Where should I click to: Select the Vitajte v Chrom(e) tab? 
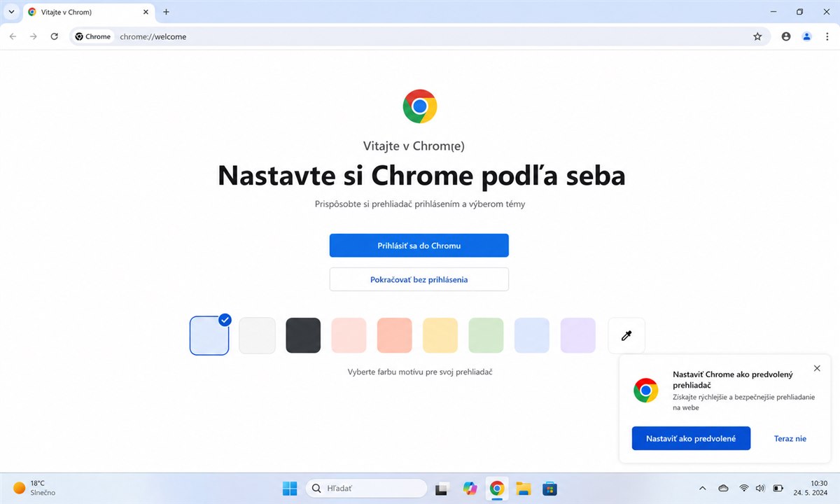coord(89,13)
